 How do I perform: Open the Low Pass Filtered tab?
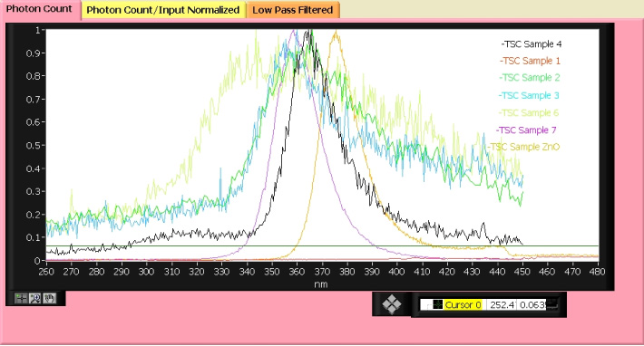click(293, 10)
